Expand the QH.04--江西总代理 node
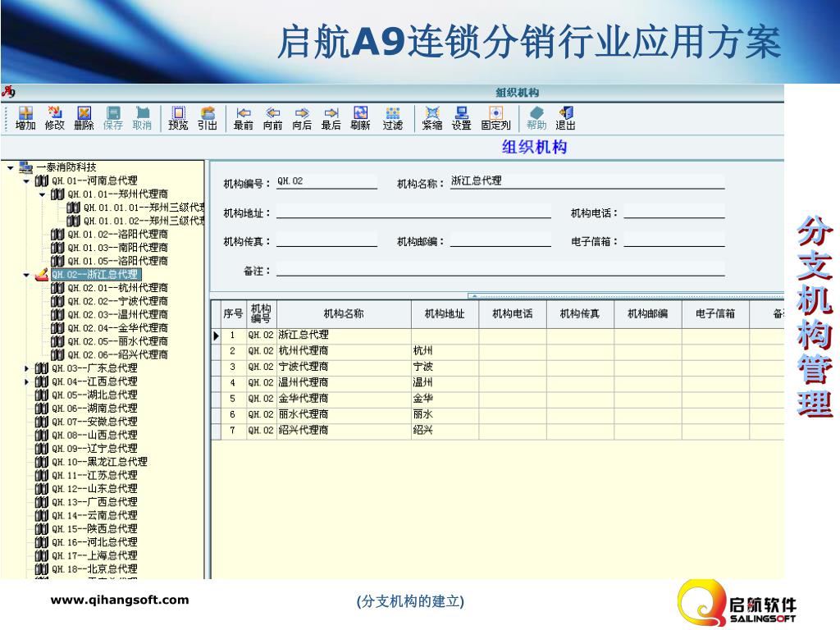Viewport: 840px width, 630px height. (x=26, y=382)
